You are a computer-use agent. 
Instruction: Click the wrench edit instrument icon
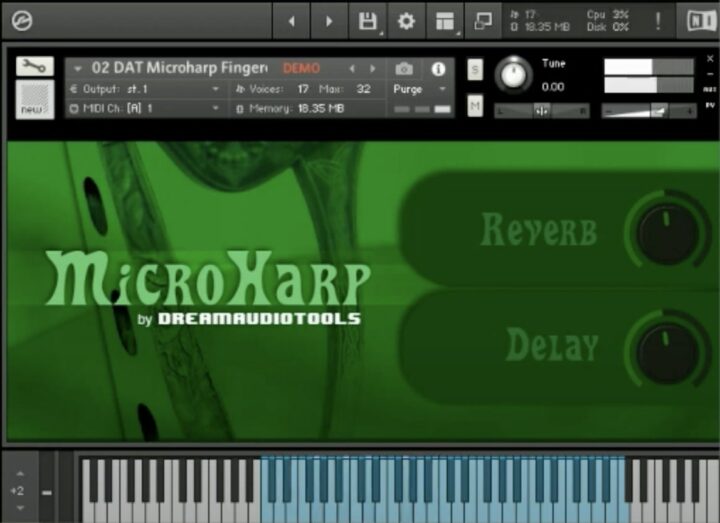[x=35, y=66]
